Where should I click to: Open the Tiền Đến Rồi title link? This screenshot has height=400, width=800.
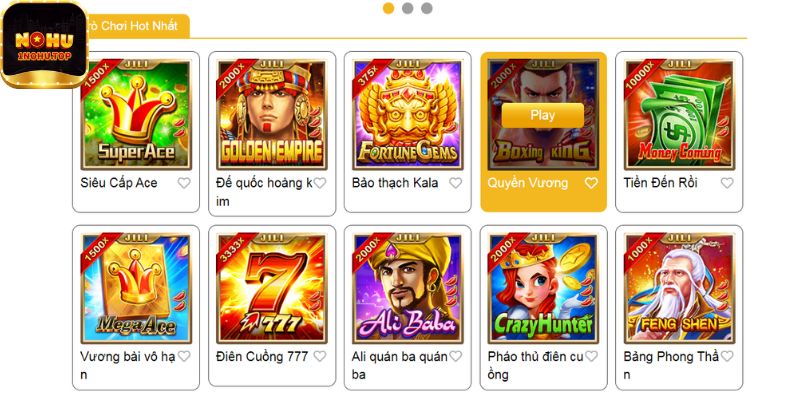pyautogui.click(x=660, y=183)
